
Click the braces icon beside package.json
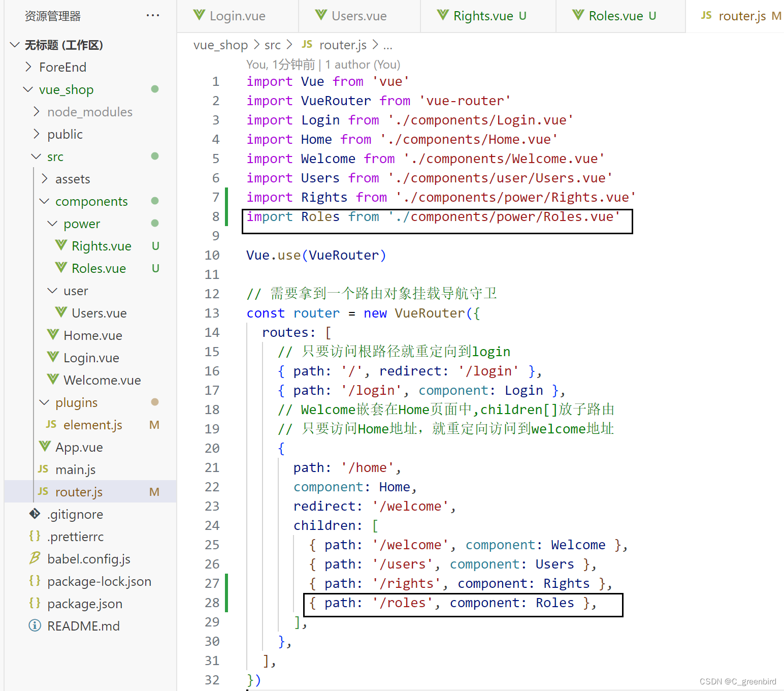35,603
